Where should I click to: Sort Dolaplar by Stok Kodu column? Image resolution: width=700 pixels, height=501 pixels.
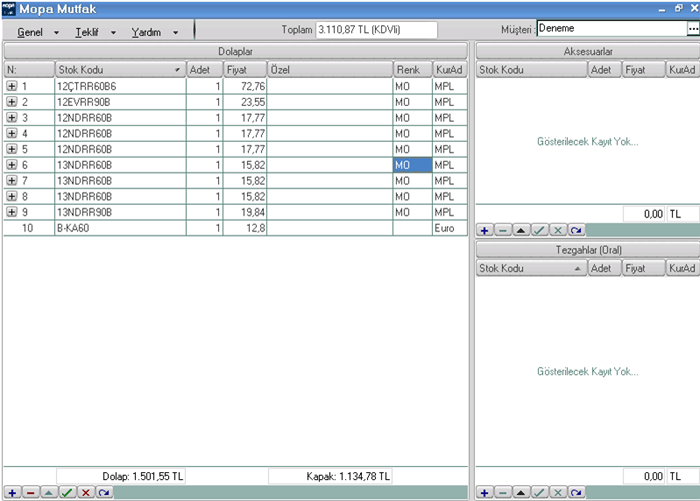(x=120, y=70)
